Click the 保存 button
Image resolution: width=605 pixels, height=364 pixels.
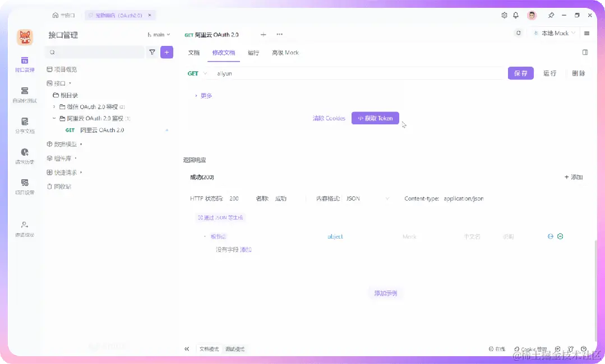(520, 73)
